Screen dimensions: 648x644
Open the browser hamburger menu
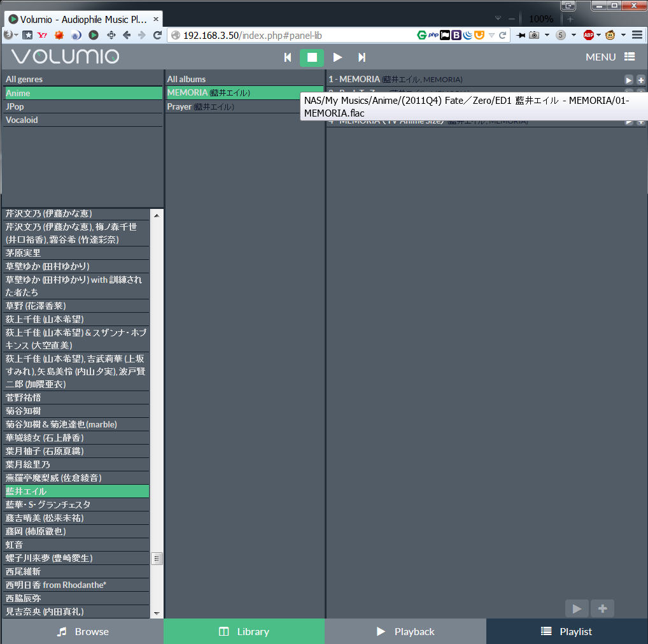pyautogui.click(x=637, y=35)
